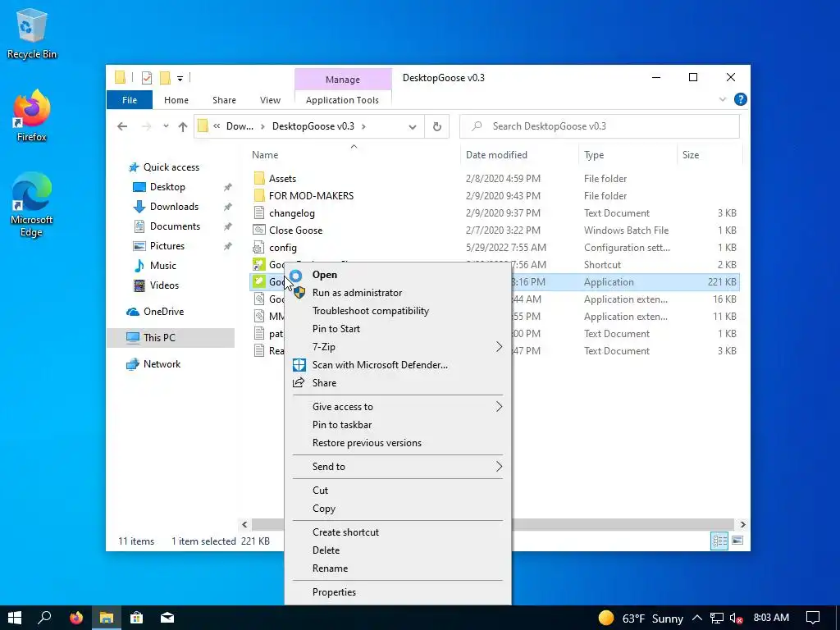This screenshot has width=840, height=630.
Task: Choose Rename in context menu
Action: [x=398, y=568]
